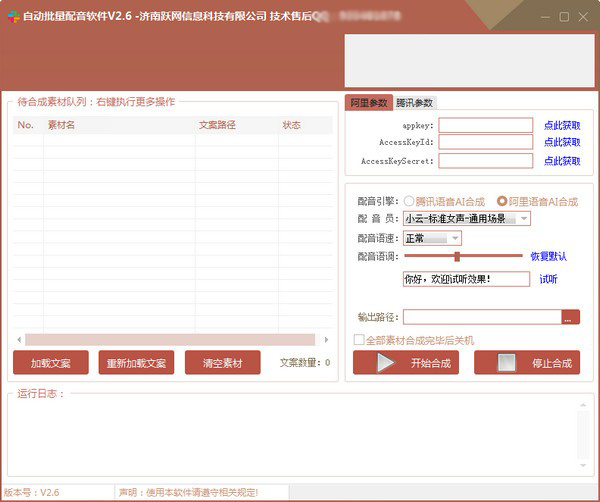Click 重新加载文案 button

(x=136, y=362)
